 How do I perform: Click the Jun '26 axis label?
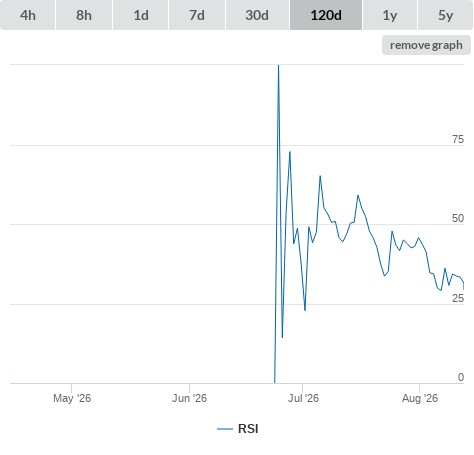189,398
